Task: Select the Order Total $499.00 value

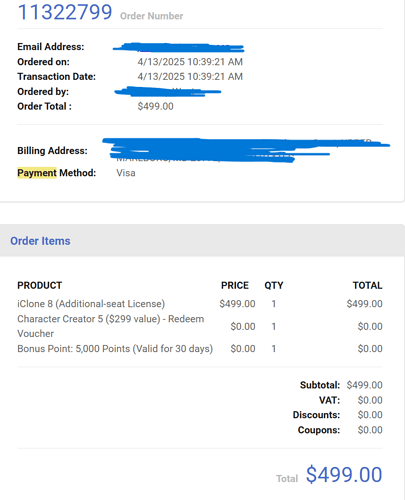Action: 155,106
